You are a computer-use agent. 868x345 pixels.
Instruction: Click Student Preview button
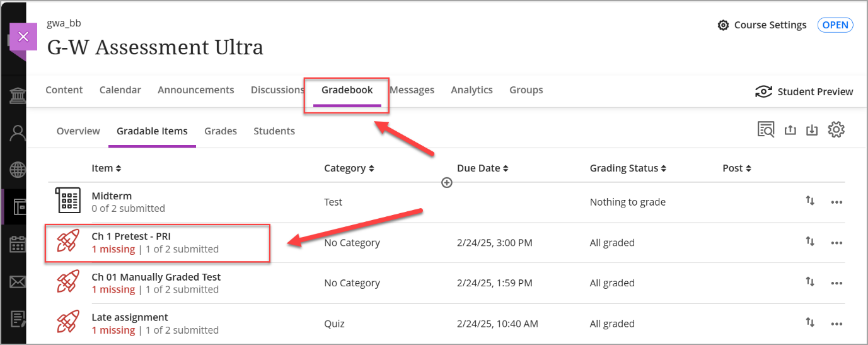804,91
